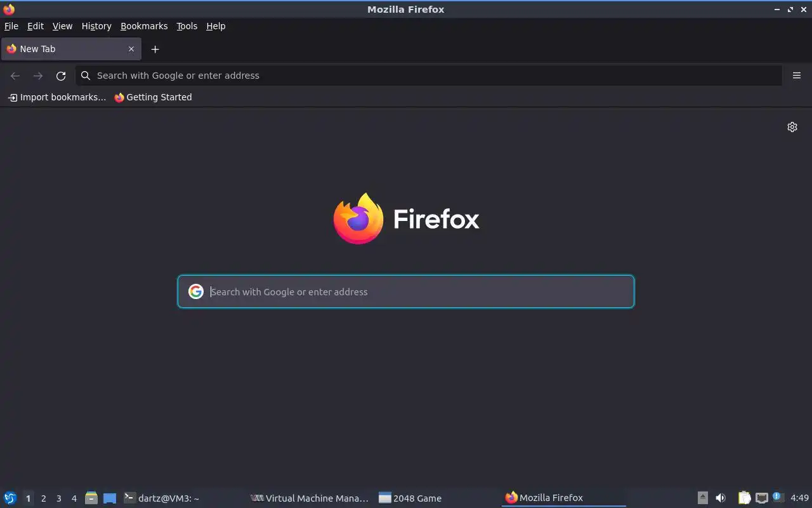Maximize the Firefox window
The width and height of the screenshot is (812, 508).
(x=790, y=9)
